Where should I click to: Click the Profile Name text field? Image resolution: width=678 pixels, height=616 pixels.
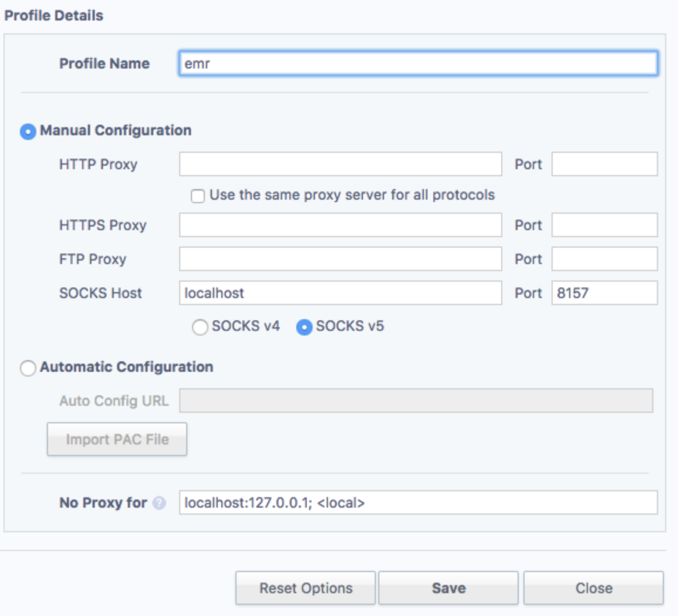coord(417,64)
